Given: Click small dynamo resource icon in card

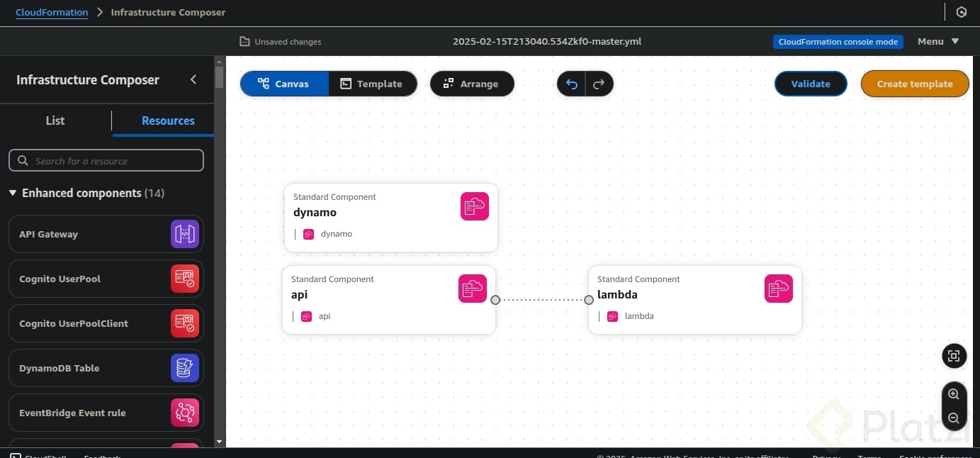Looking at the screenshot, I should point(309,234).
